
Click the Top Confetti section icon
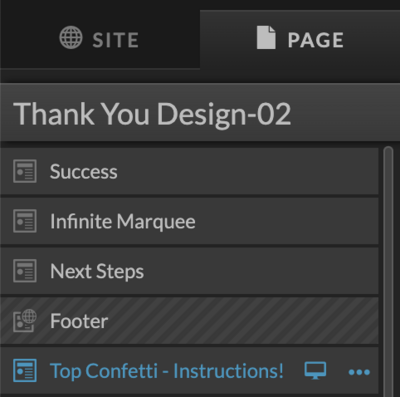(x=25, y=370)
